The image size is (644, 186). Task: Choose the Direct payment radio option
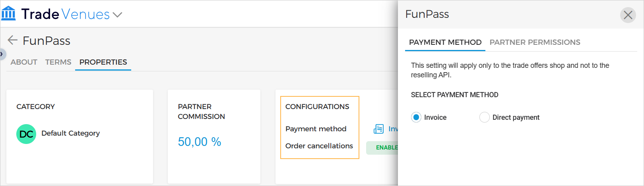click(485, 117)
